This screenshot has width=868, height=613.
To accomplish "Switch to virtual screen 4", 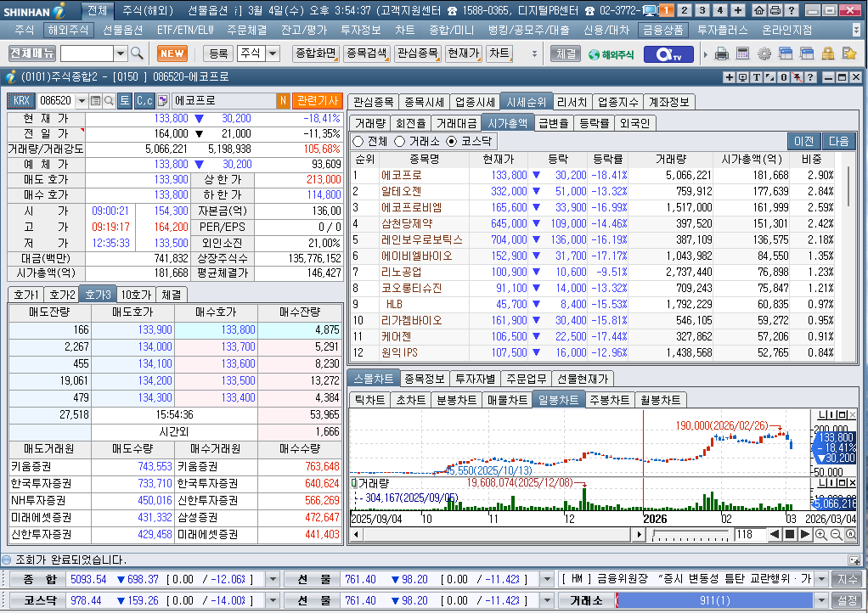I will pos(720,10).
